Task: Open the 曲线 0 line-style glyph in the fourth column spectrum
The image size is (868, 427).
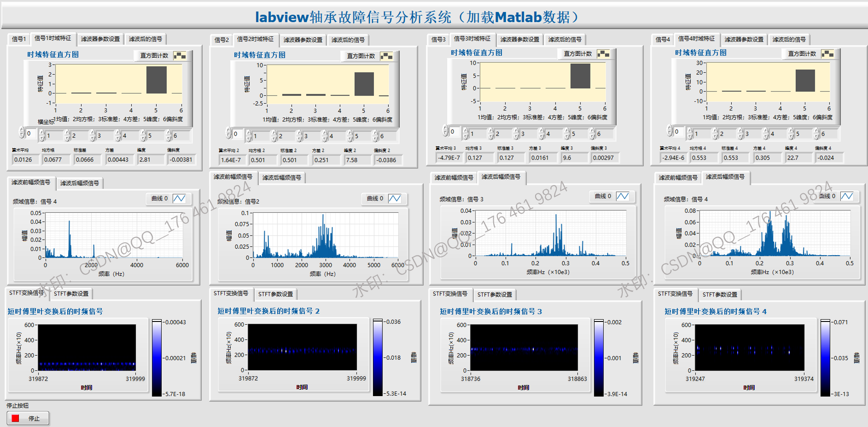Action: (847, 196)
